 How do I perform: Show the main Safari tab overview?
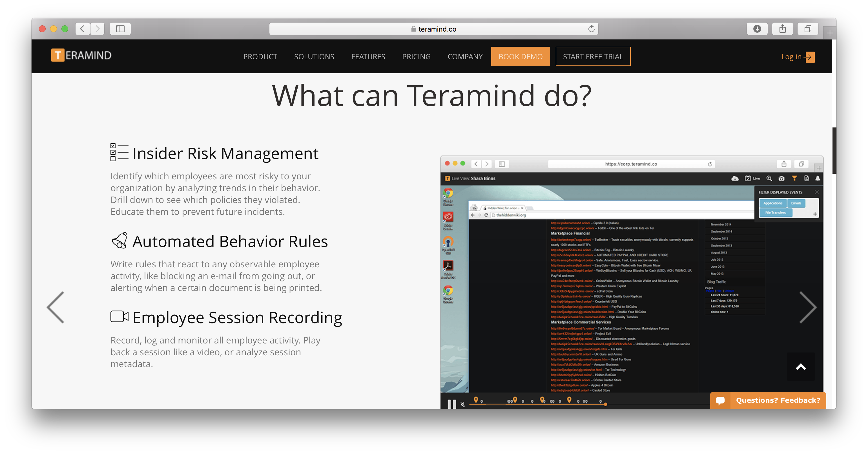click(808, 29)
